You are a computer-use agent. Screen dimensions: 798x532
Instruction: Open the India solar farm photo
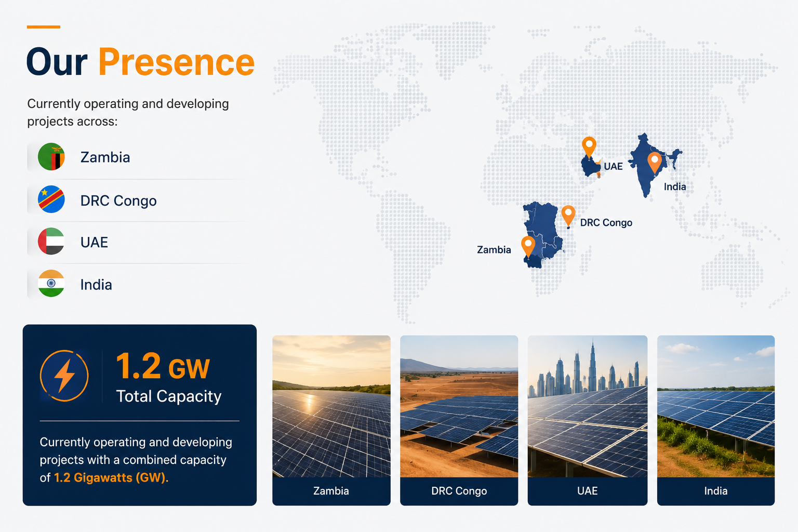(716, 406)
